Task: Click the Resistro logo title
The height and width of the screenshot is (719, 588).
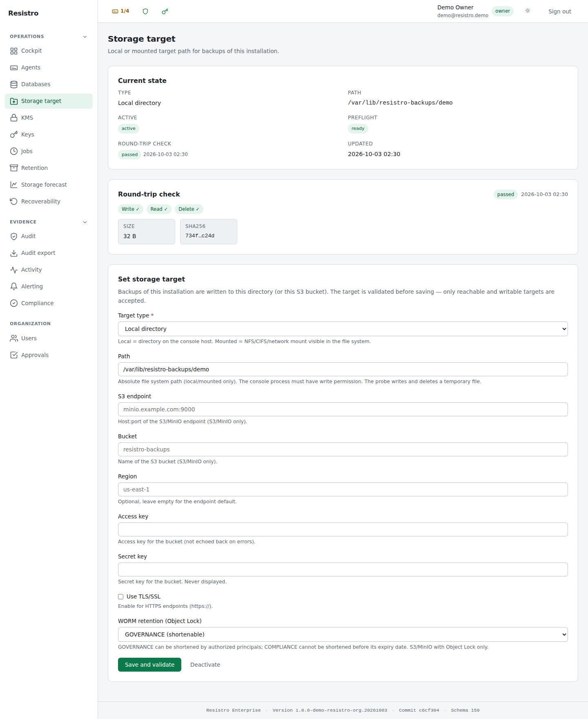Action: point(23,13)
